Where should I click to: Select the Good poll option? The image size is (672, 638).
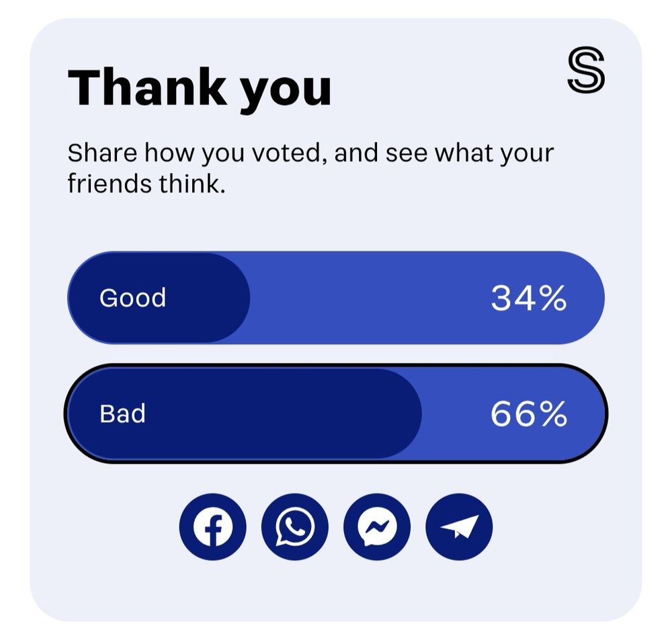[336, 298]
